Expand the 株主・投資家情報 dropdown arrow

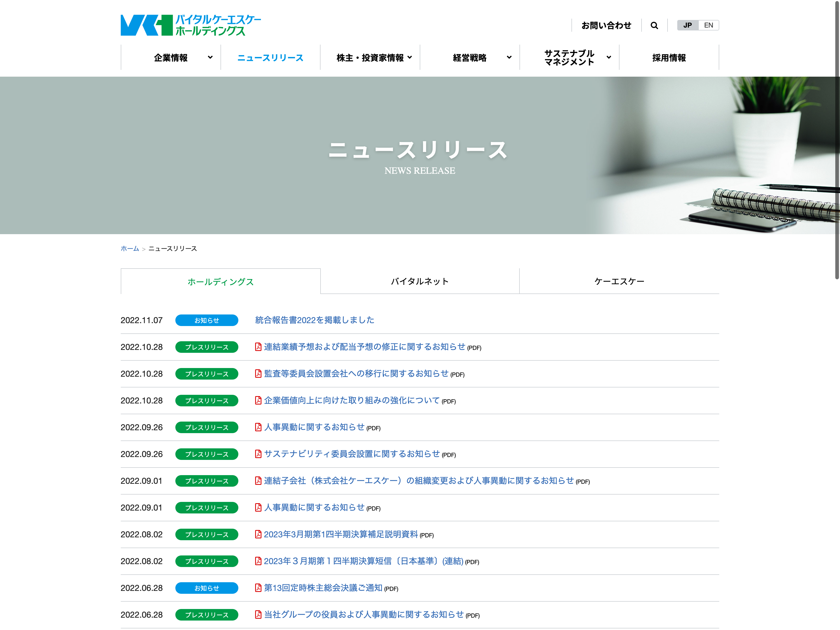tap(409, 57)
